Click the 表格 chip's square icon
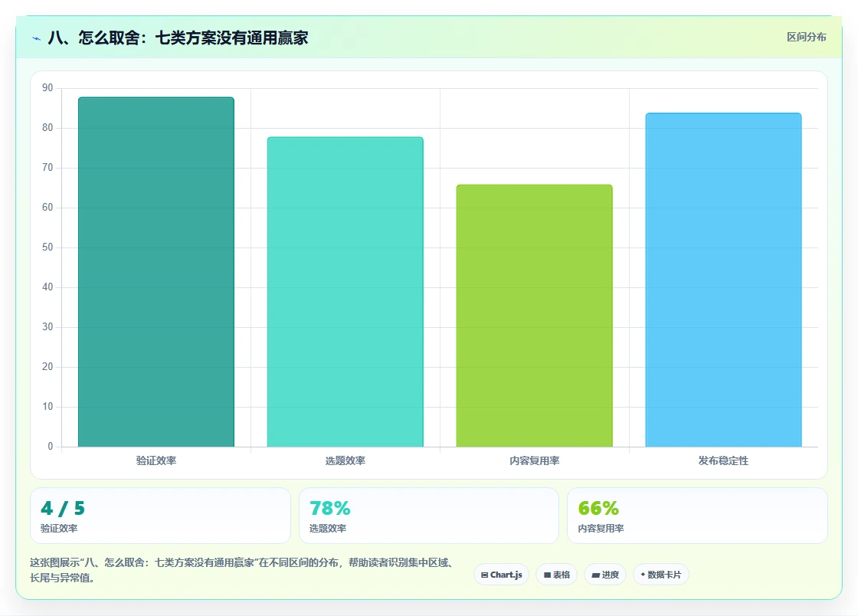 (547, 575)
